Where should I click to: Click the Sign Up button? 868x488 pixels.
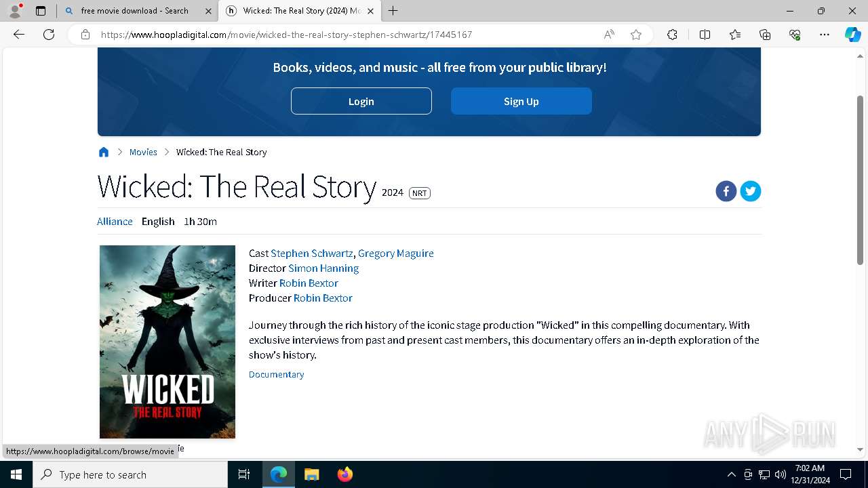pyautogui.click(x=521, y=101)
